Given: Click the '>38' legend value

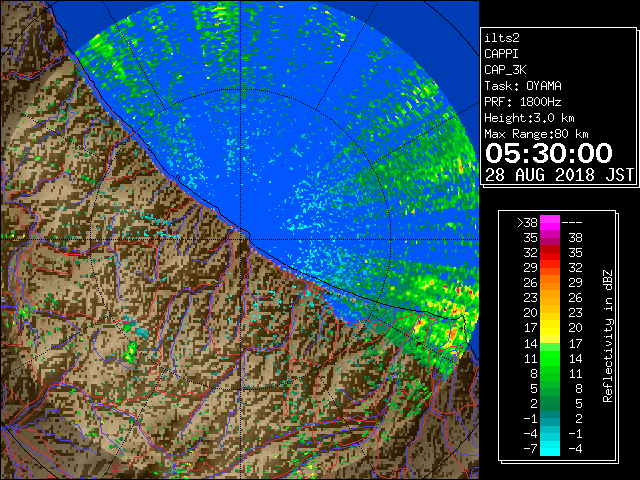Looking at the screenshot, I should coord(527,222).
